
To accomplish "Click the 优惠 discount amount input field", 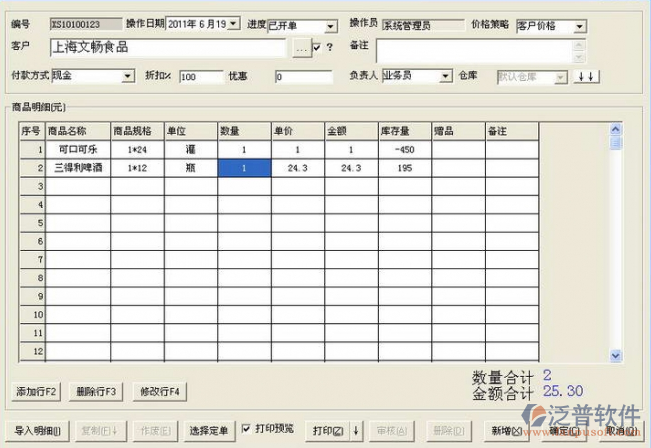I will coord(303,77).
